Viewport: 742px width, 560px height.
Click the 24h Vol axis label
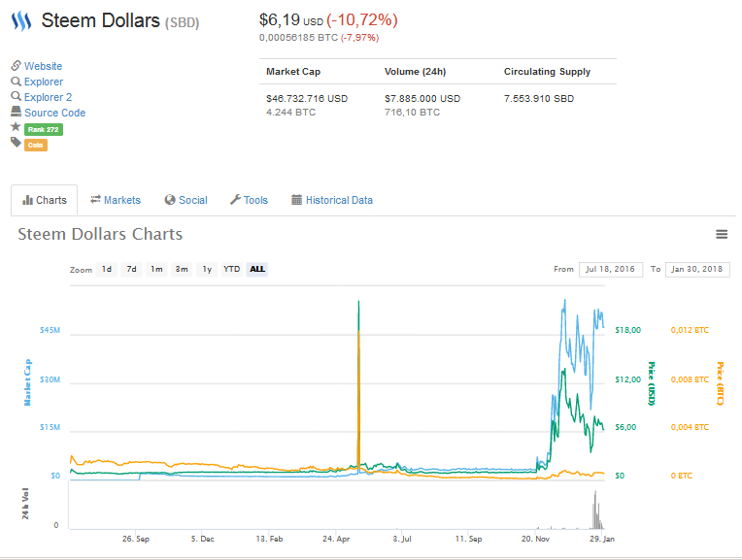tap(25, 504)
